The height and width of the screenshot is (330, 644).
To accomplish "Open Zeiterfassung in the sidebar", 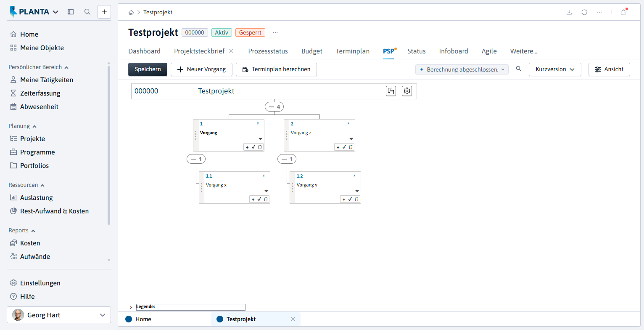I will tap(40, 93).
